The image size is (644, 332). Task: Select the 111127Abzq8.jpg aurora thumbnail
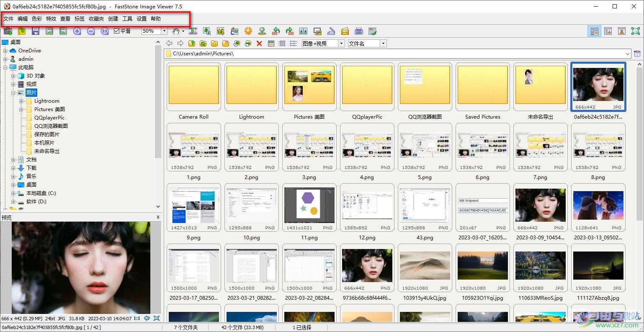pyautogui.click(x=598, y=267)
